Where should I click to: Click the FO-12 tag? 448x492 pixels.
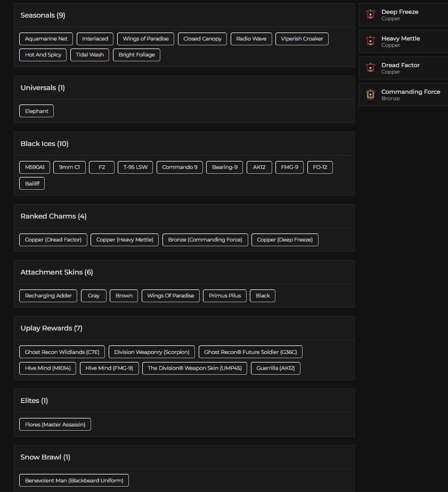(320, 167)
